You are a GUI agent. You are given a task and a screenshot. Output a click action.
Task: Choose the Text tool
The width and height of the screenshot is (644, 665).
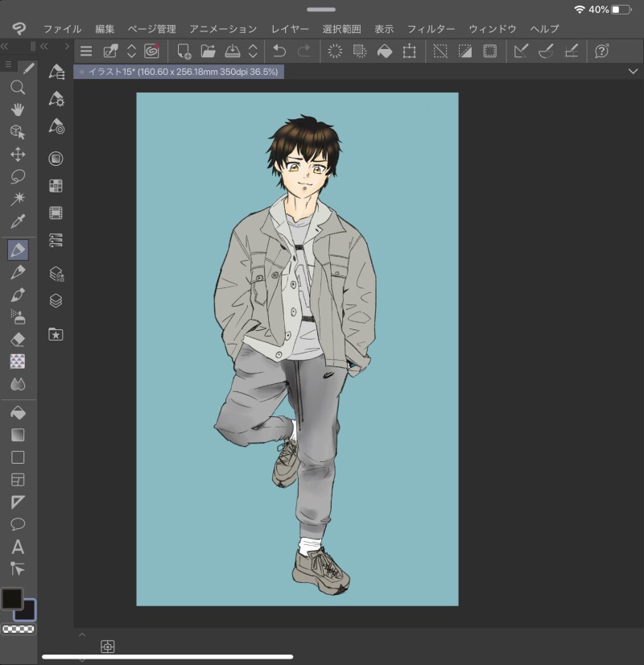point(18,547)
